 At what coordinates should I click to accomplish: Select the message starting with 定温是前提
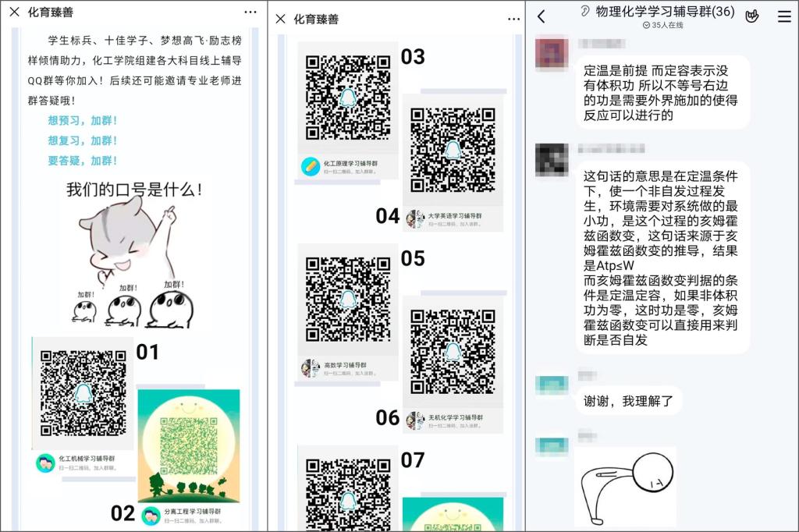[663, 93]
